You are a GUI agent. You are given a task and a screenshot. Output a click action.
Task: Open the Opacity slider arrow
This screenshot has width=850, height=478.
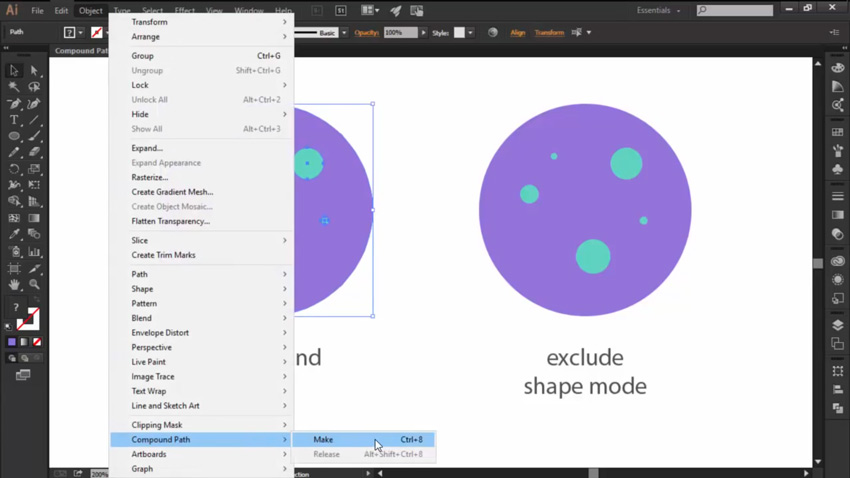pos(423,33)
